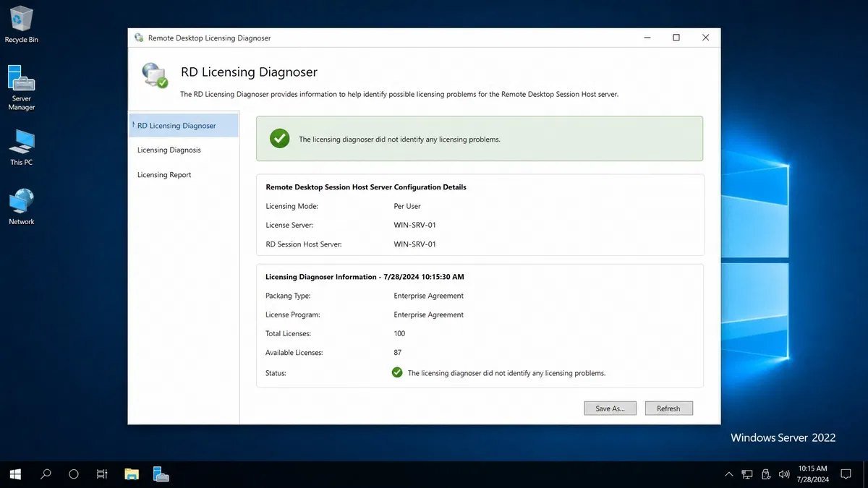Click the green checkmark beside Status row
868x488 pixels.
(x=397, y=372)
